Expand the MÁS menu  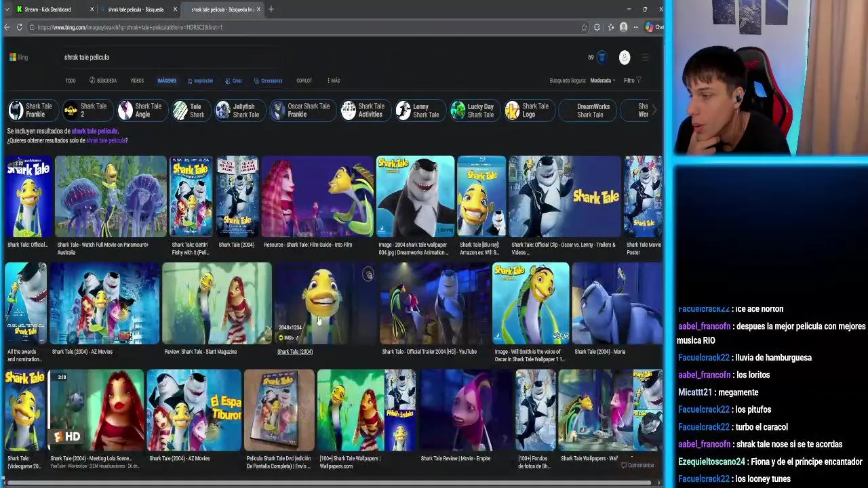click(x=334, y=81)
